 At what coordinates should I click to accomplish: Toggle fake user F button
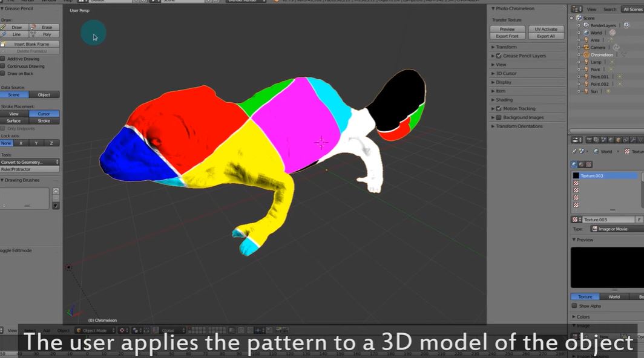point(639,220)
